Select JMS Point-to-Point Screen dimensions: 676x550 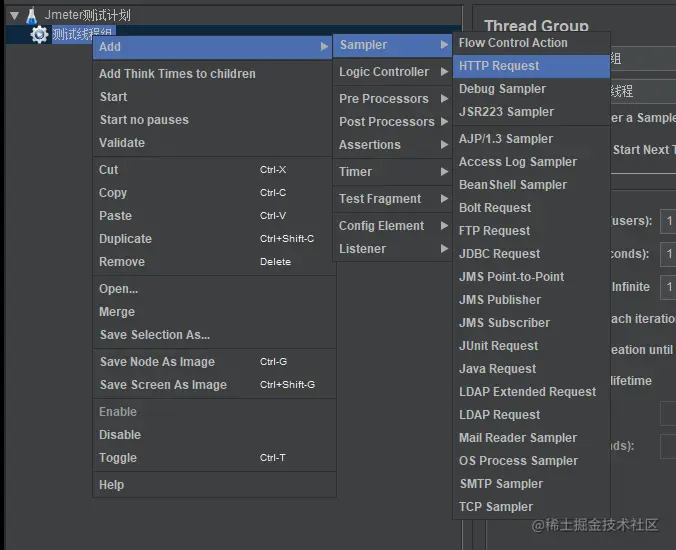[531, 277]
